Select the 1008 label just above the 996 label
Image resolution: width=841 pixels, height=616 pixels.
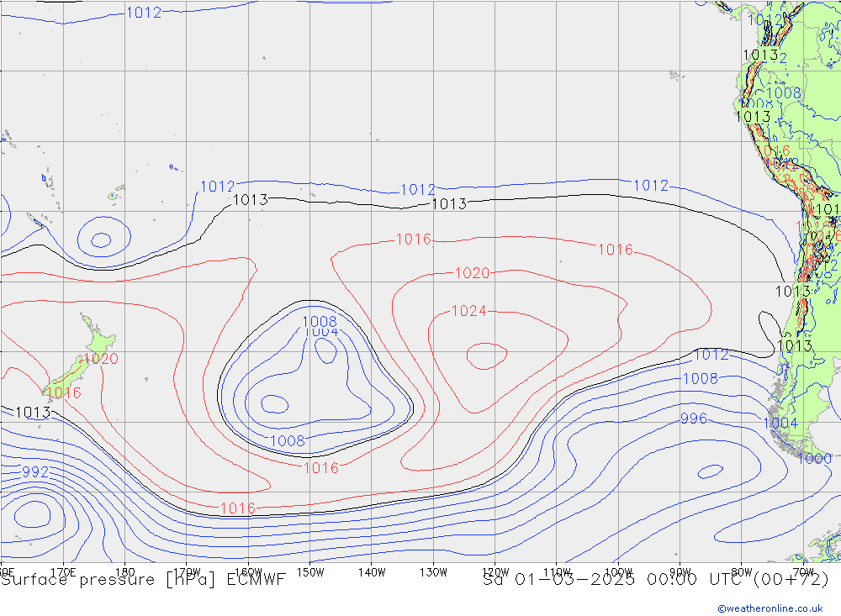click(701, 378)
